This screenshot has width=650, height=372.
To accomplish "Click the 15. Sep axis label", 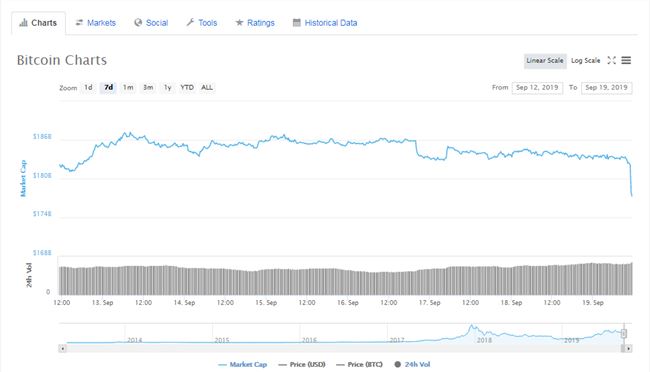I will pos(266,303).
